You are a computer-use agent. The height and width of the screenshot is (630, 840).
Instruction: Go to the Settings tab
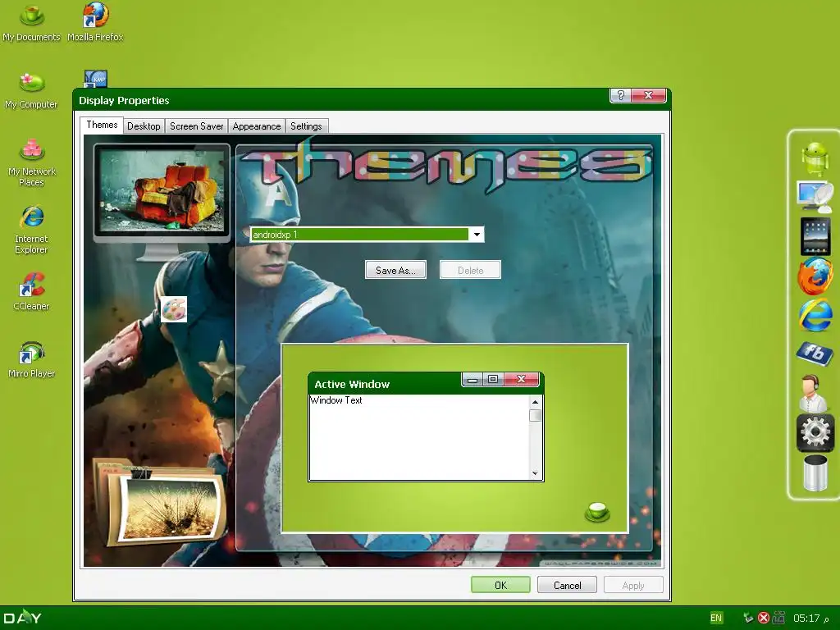(307, 126)
